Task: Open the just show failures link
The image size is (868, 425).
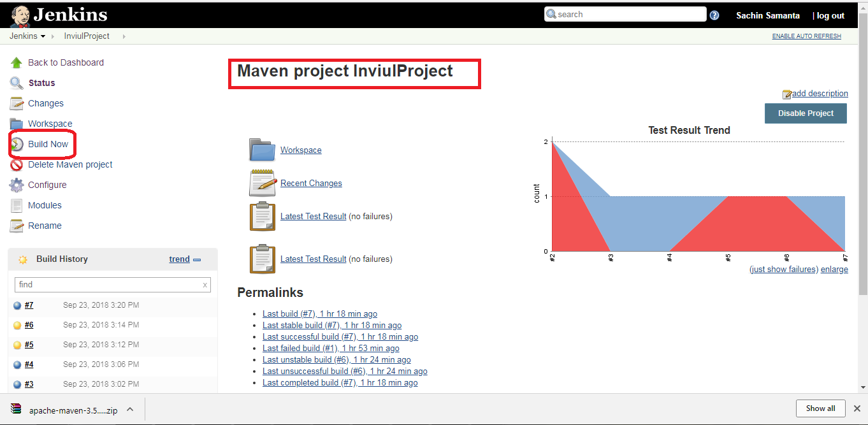Action: (x=784, y=270)
